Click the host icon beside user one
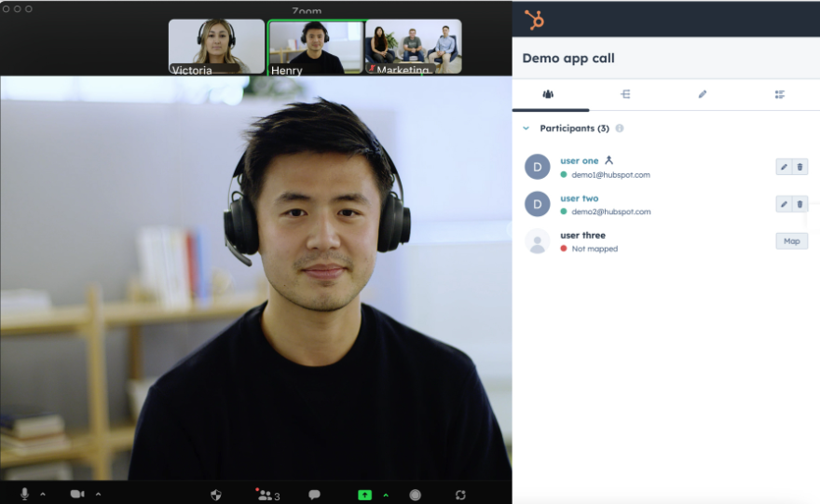The image size is (820, 504). [608, 160]
